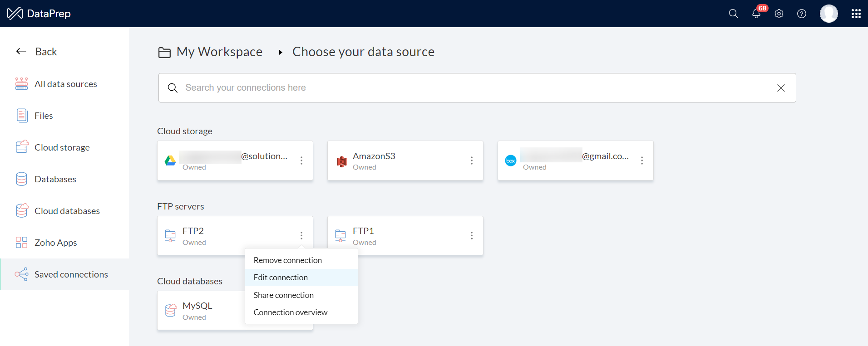
Task: Open the apps grid launcher
Action: [x=856, y=14]
